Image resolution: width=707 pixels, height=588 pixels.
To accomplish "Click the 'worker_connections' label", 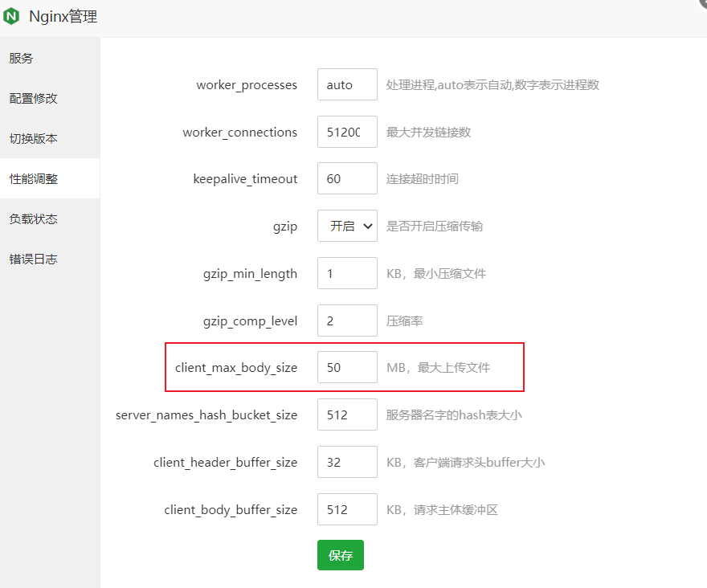I will [240, 132].
